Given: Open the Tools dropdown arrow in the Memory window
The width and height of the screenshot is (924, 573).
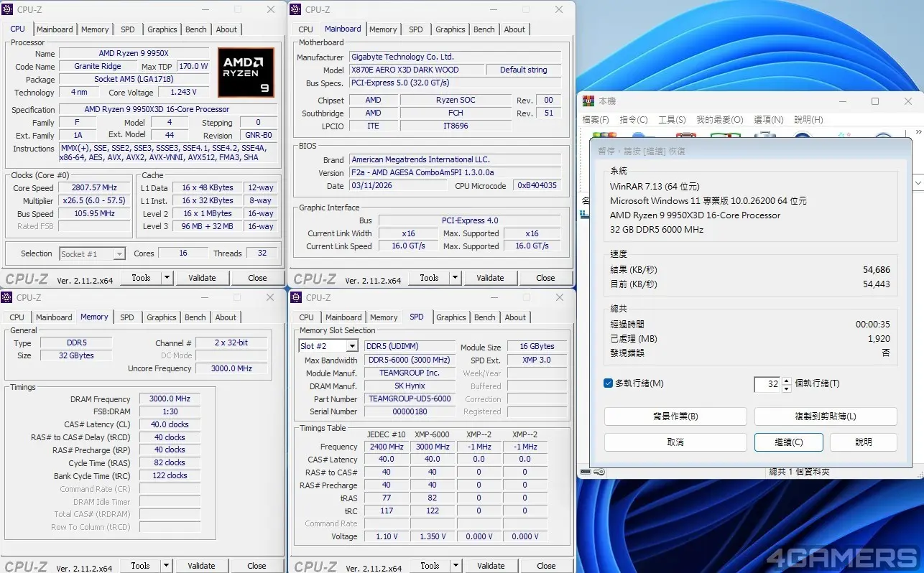Looking at the screenshot, I should coord(167,566).
